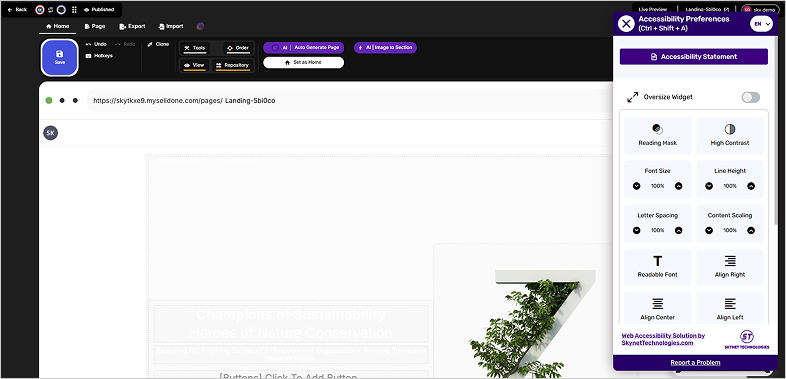This screenshot has width=786, height=379.
Task: Decrease Font Size with the down arrow
Action: tap(637, 186)
